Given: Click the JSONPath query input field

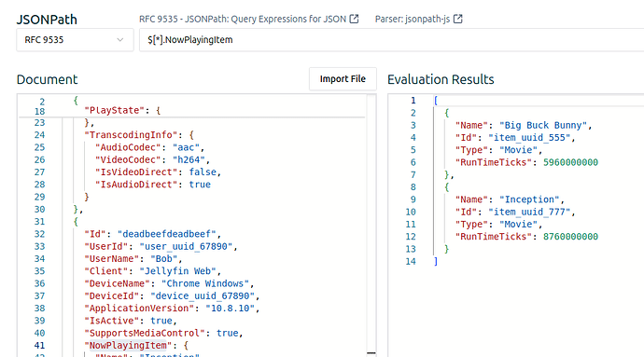Looking at the screenshot, I should click(391, 40).
